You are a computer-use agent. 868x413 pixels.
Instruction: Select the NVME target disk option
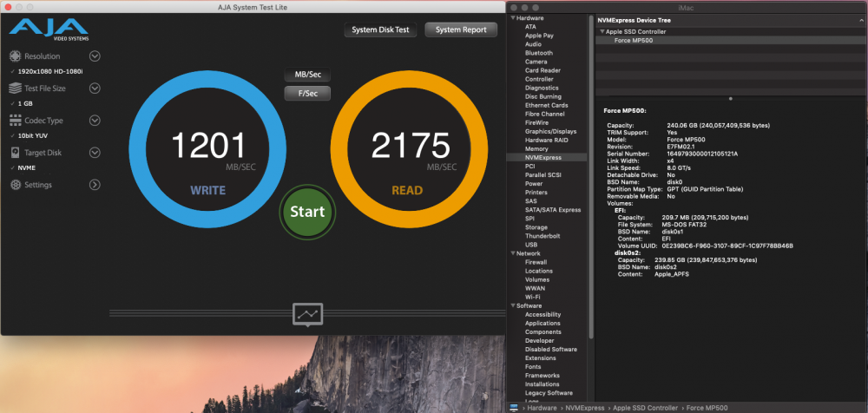[x=27, y=168]
